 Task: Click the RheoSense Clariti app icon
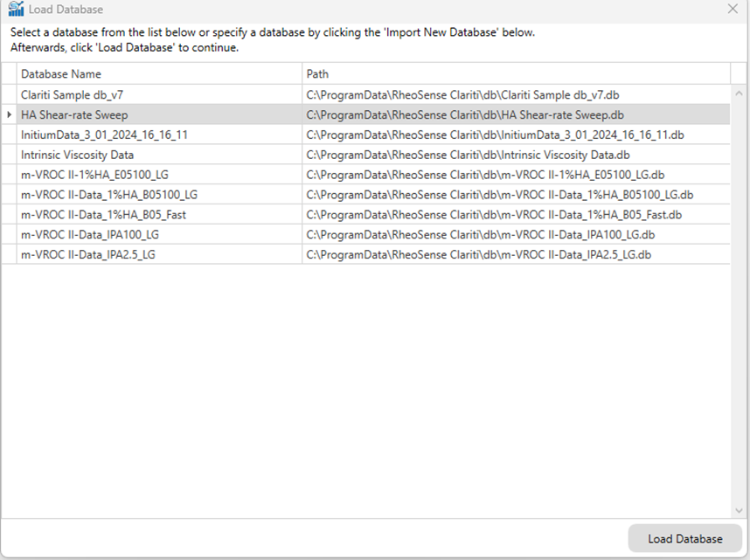(16, 9)
